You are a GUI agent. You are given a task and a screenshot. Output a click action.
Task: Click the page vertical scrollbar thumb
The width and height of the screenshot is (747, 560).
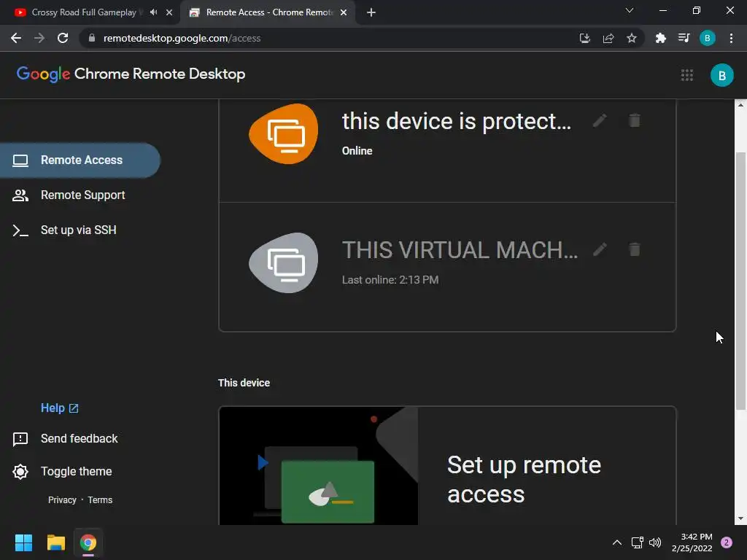pyautogui.click(x=740, y=281)
